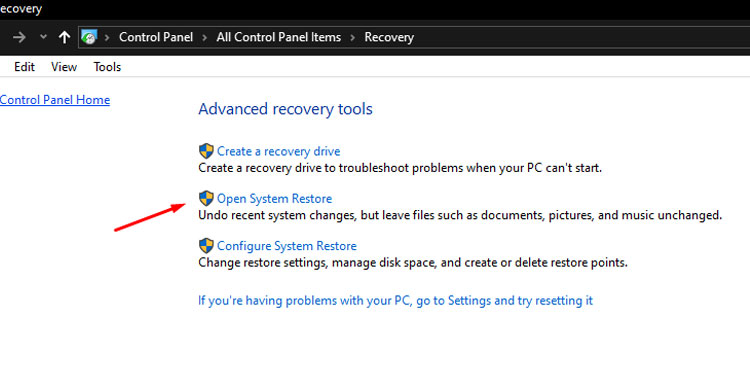Image resolution: width=750 pixels, height=375 pixels.
Task: Click the Undo recent system changes description
Action: (460, 216)
